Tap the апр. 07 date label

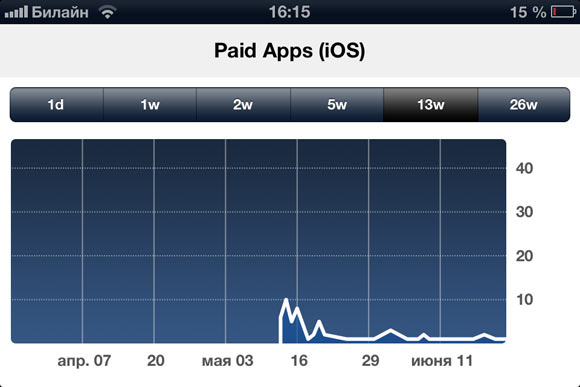[84, 361]
